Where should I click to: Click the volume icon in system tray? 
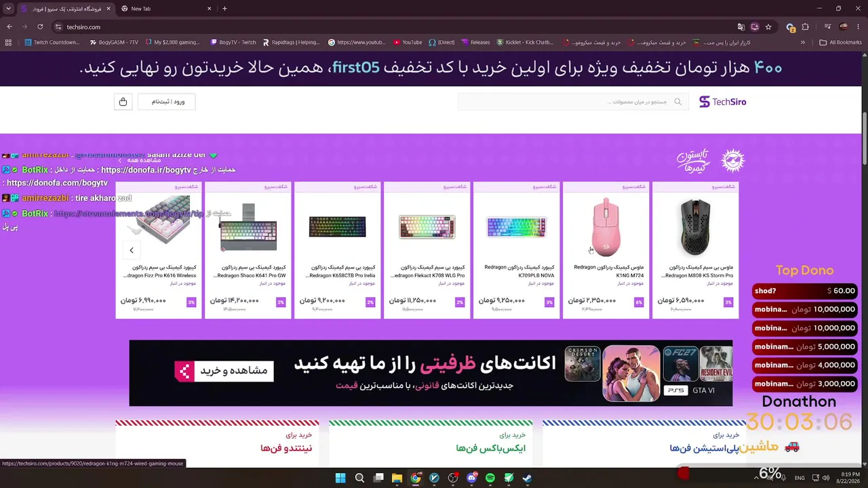pos(826,478)
